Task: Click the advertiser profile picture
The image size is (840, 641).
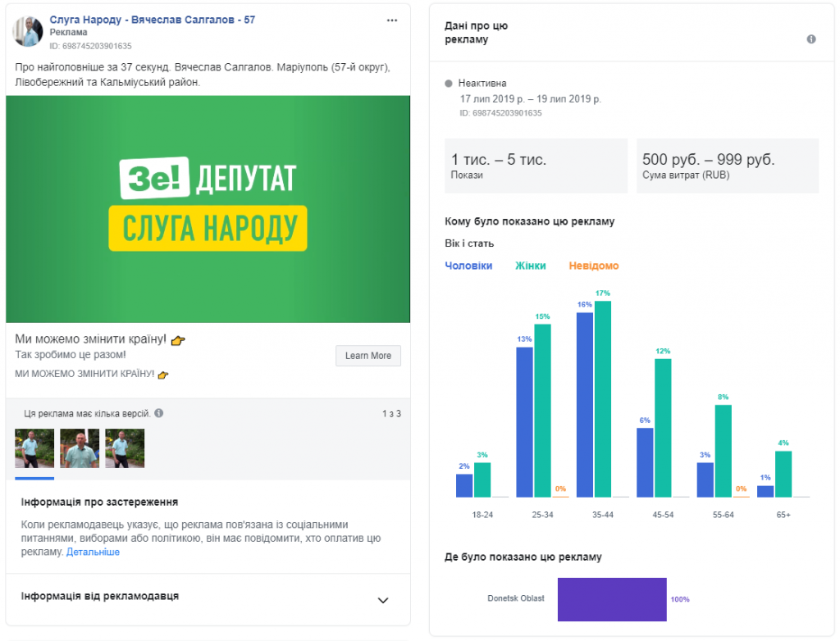Action: 27,31
